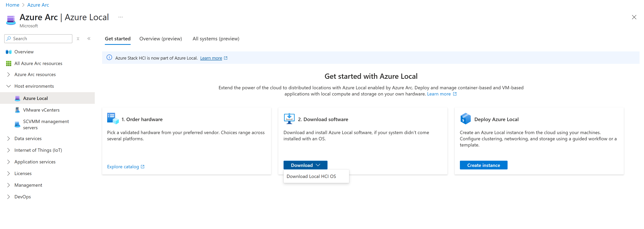Select the VMware vCenters icon
Viewport: 644px width, 229px height.
pyautogui.click(x=17, y=110)
